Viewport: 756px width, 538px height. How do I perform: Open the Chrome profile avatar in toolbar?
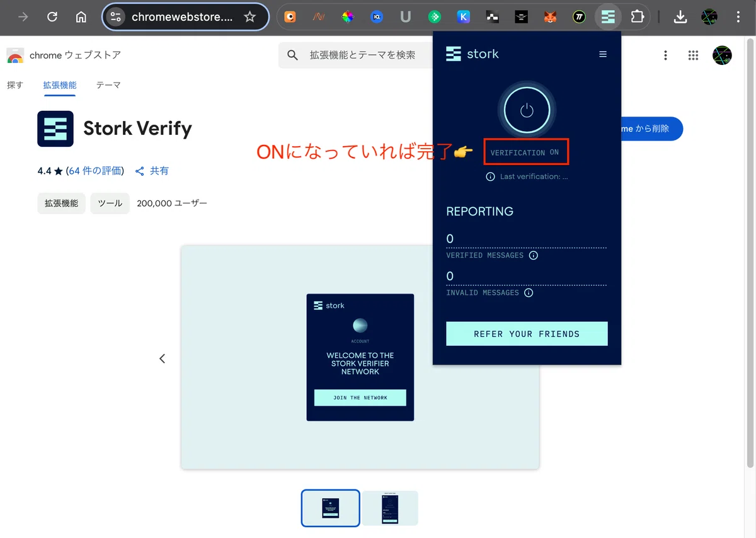[709, 17]
